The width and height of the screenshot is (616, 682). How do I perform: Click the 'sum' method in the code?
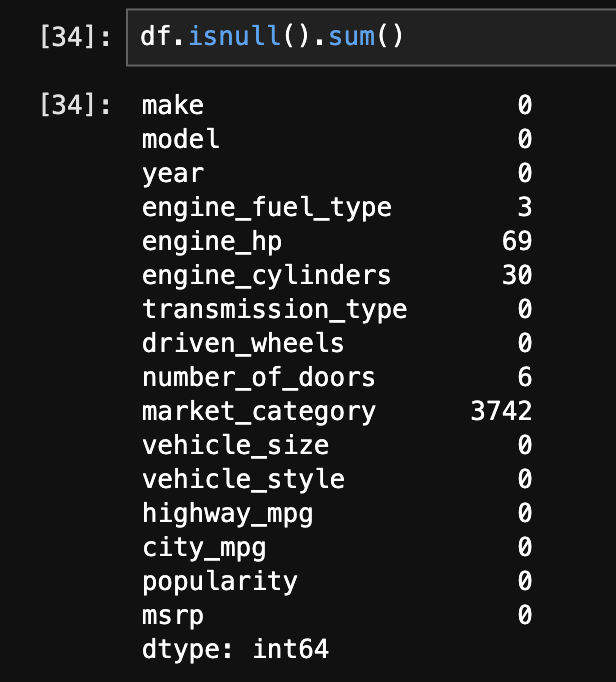[351, 37]
